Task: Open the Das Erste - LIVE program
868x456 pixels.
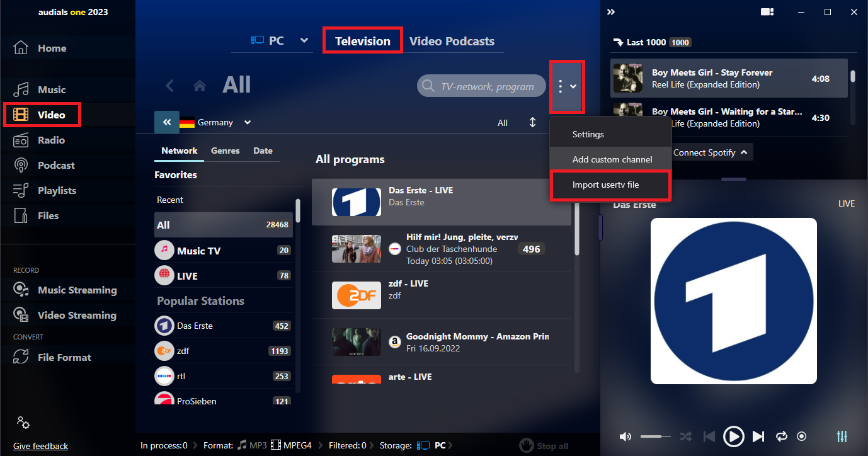Action: pos(442,202)
